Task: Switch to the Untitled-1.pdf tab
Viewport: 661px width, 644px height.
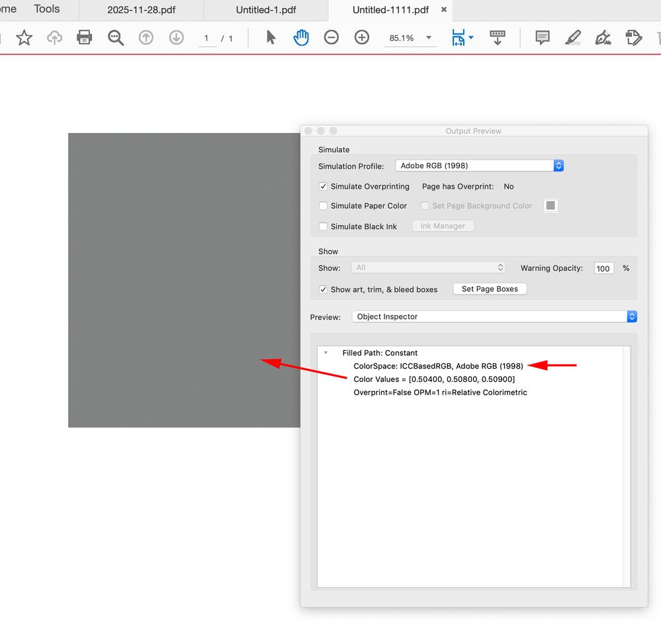Action: tap(266, 10)
